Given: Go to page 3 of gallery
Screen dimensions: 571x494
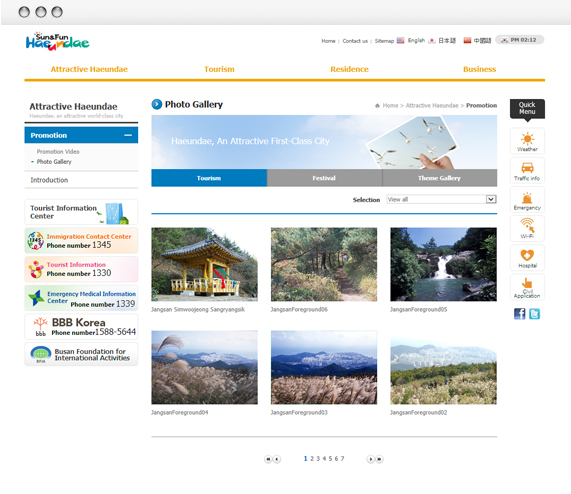Looking at the screenshot, I should [318, 459].
